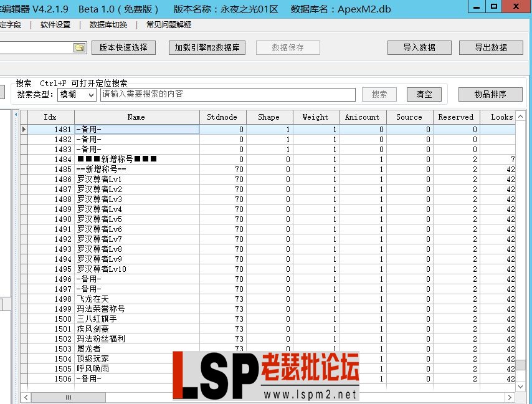Click the 版本快速选择 button

(x=123, y=47)
